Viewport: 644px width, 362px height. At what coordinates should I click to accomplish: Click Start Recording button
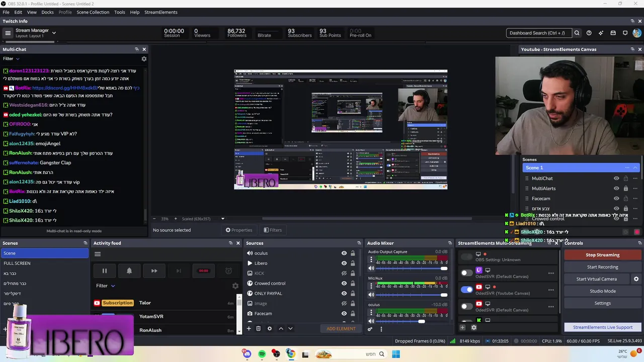602,267
